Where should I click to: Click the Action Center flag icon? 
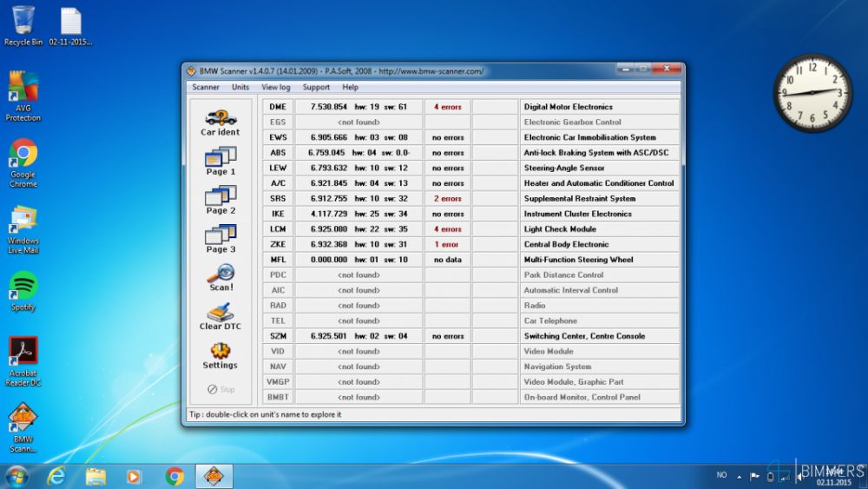pos(754,476)
